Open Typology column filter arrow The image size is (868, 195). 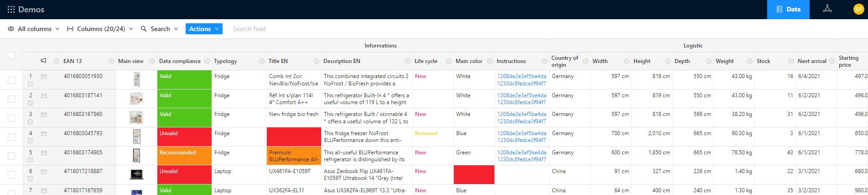coord(262,61)
